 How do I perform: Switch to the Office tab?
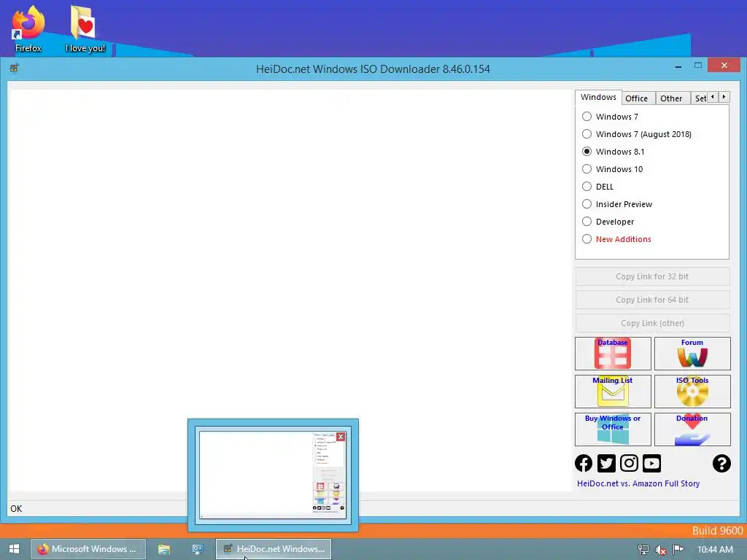tap(636, 98)
